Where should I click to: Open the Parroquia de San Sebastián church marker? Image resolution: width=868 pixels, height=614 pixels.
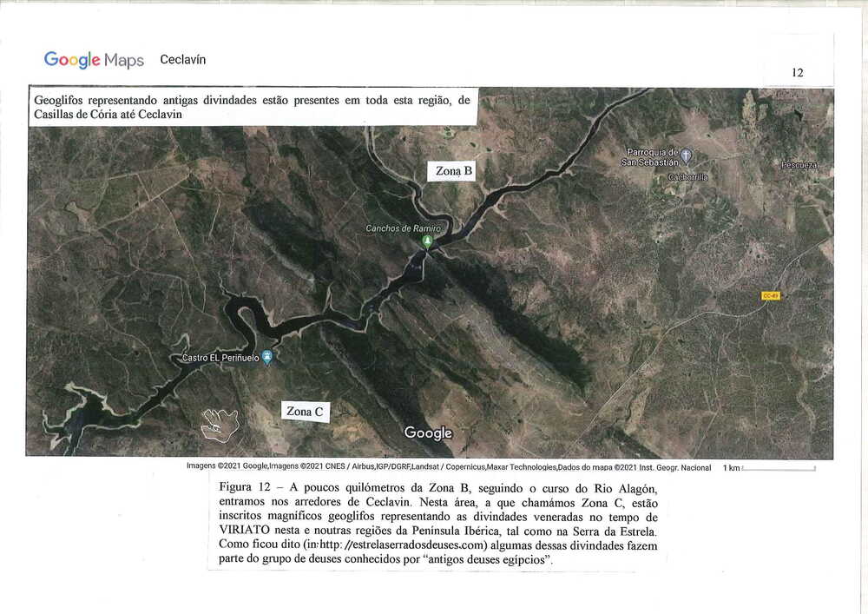click(x=686, y=156)
